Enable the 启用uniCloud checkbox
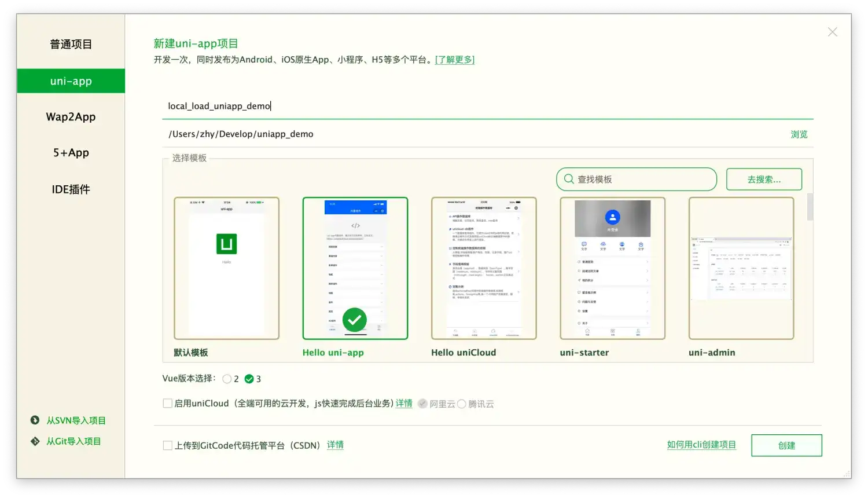This screenshot has height=498, width=868. 168,404
